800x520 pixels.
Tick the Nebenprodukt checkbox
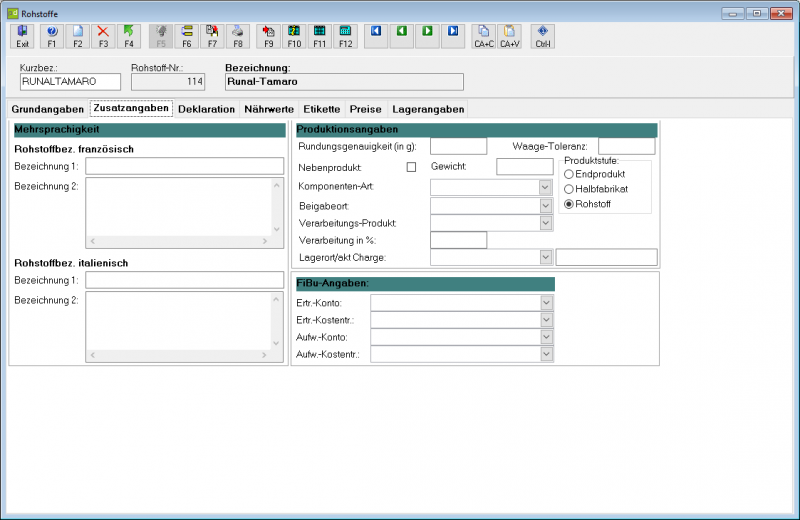point(411,167)
